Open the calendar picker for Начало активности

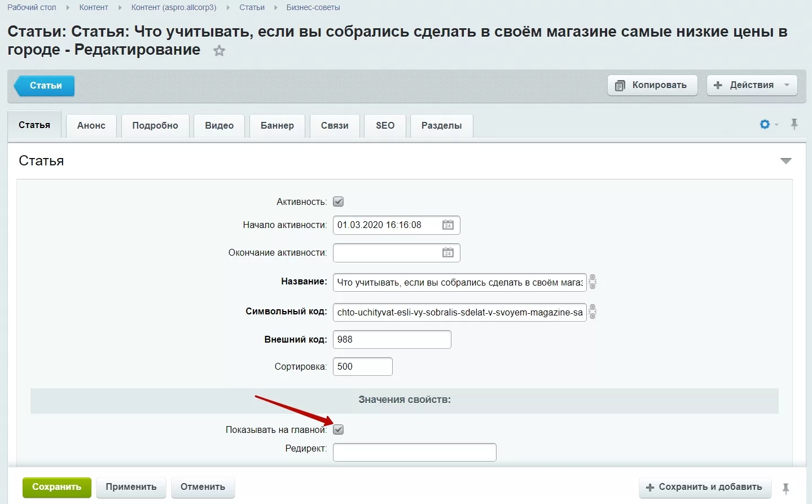[x=448, y=225]
